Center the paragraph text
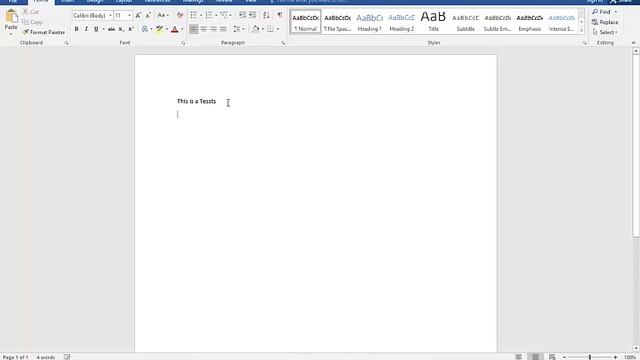The image size is (640, 360). [203, 29]
